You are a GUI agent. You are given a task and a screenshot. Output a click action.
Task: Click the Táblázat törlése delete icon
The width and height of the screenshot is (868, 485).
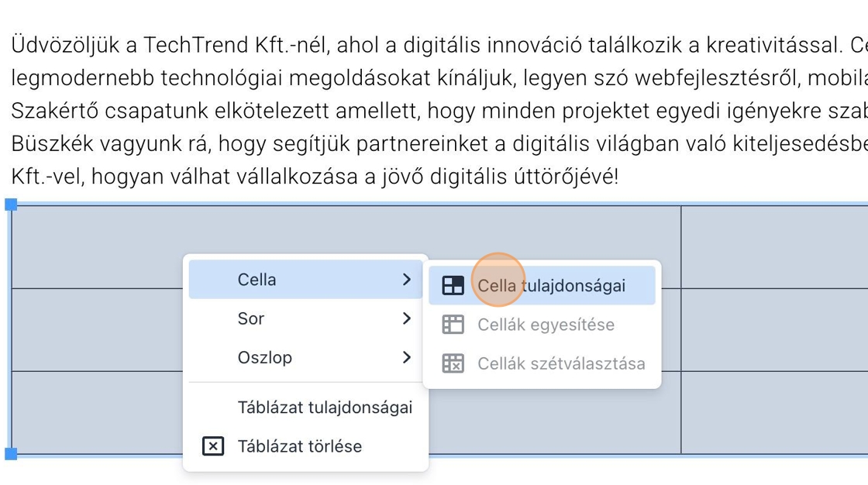pos(212,446)
